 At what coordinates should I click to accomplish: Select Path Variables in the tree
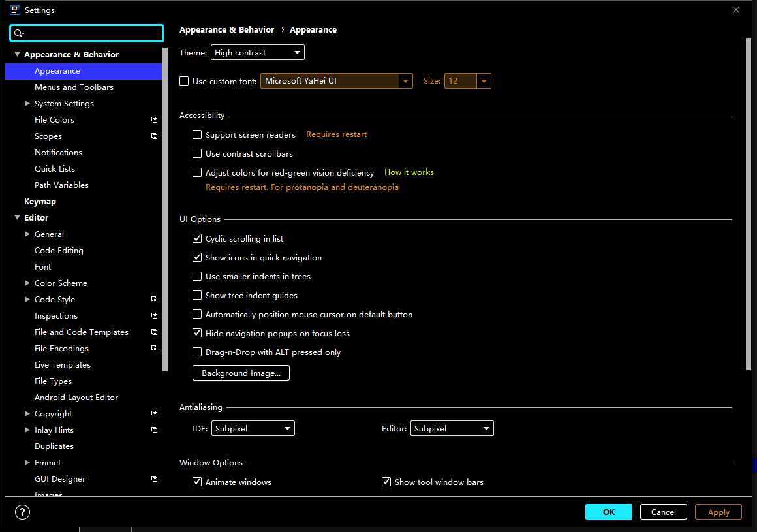pos(61,185)
